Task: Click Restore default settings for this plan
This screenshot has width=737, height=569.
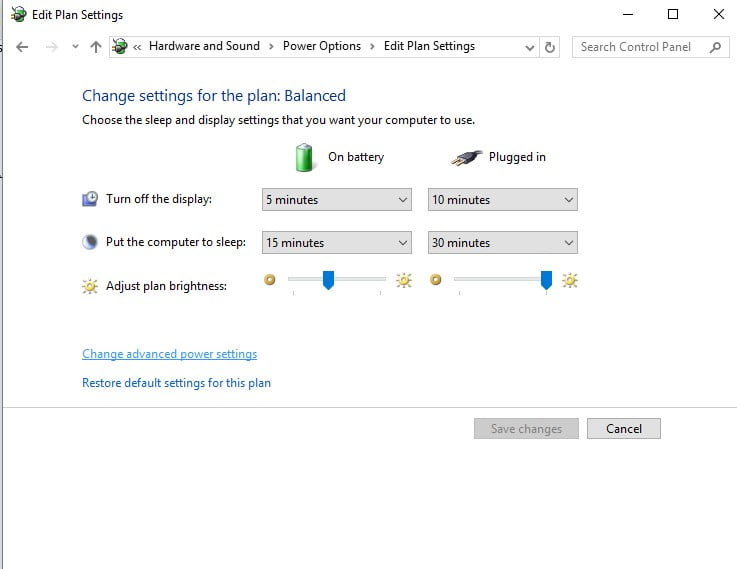Action: (x=176, y=383)
